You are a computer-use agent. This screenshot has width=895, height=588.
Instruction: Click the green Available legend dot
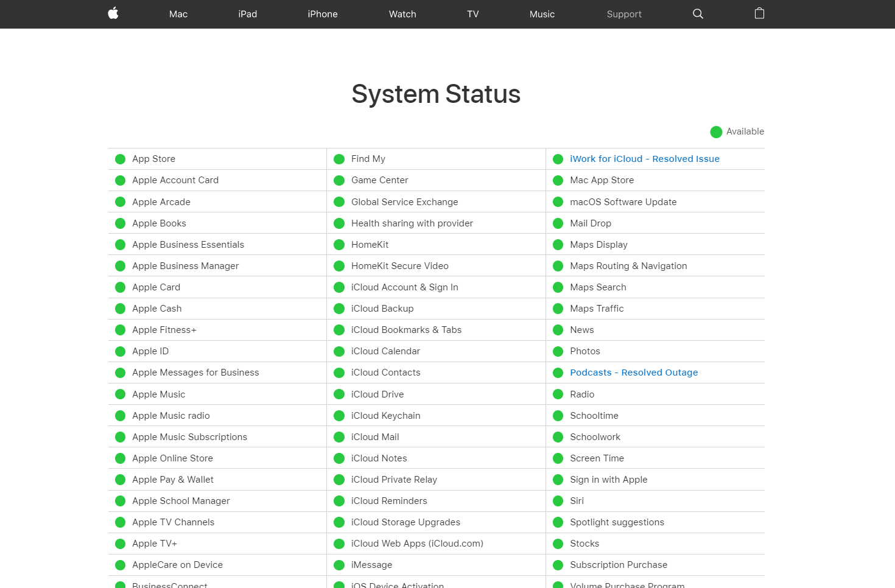click(716, 131)
